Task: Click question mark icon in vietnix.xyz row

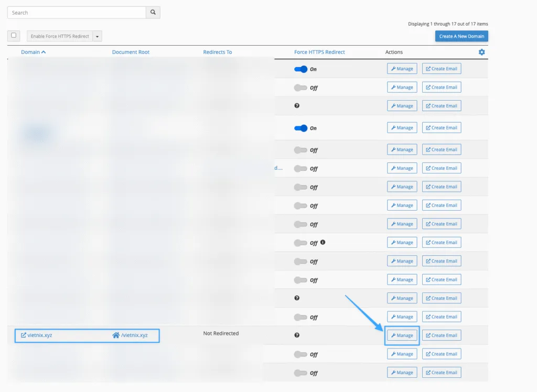Action: (297, 335)
